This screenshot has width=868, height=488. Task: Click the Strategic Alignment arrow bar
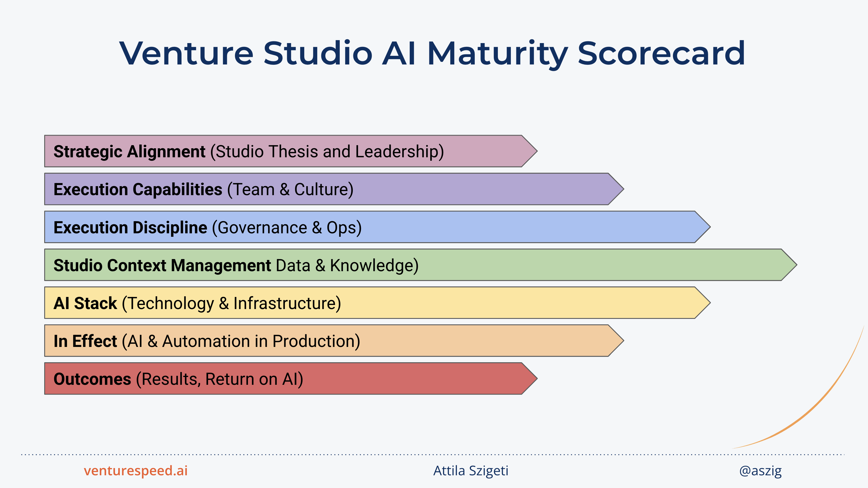(x=291, y=151)
